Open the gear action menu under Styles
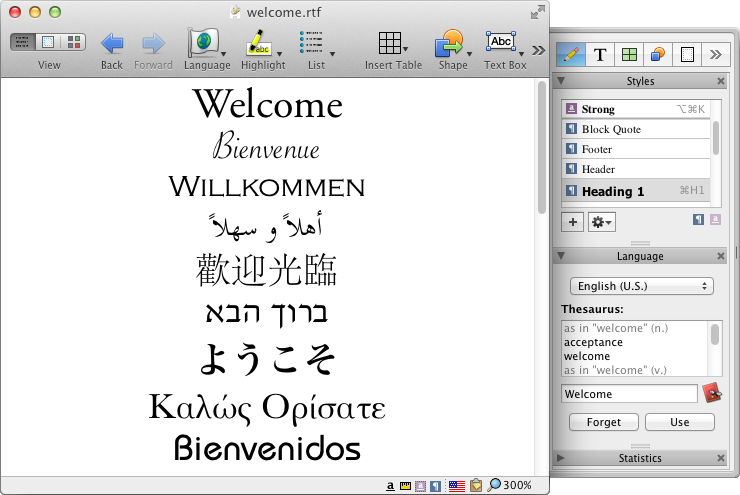740x495 pixels. [602, 221]
